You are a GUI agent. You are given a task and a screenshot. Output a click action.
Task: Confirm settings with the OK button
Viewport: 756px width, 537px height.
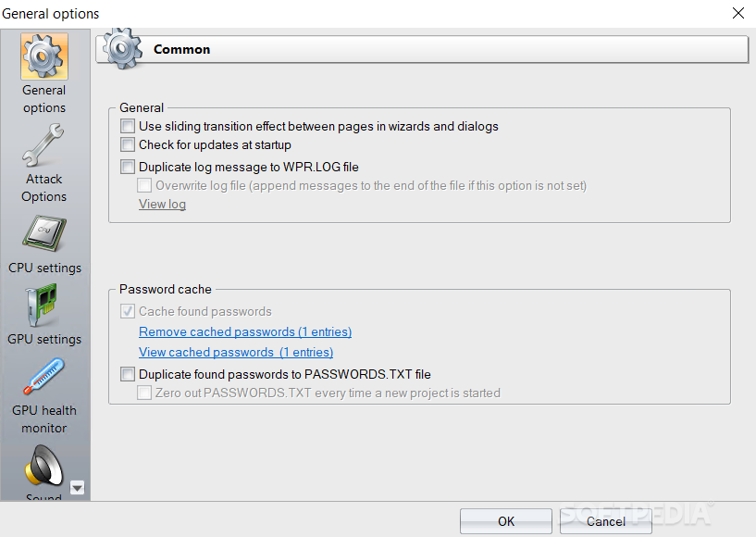[x=506, y=521]
